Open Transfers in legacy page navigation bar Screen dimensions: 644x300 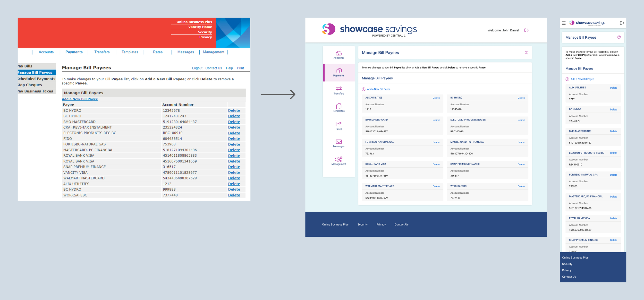coord(102,52)
